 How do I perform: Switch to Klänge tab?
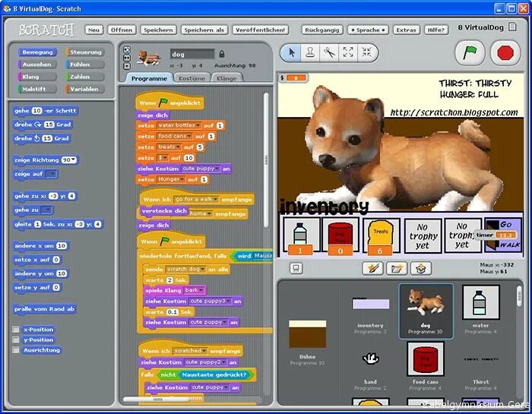click(x=226, y=78)
